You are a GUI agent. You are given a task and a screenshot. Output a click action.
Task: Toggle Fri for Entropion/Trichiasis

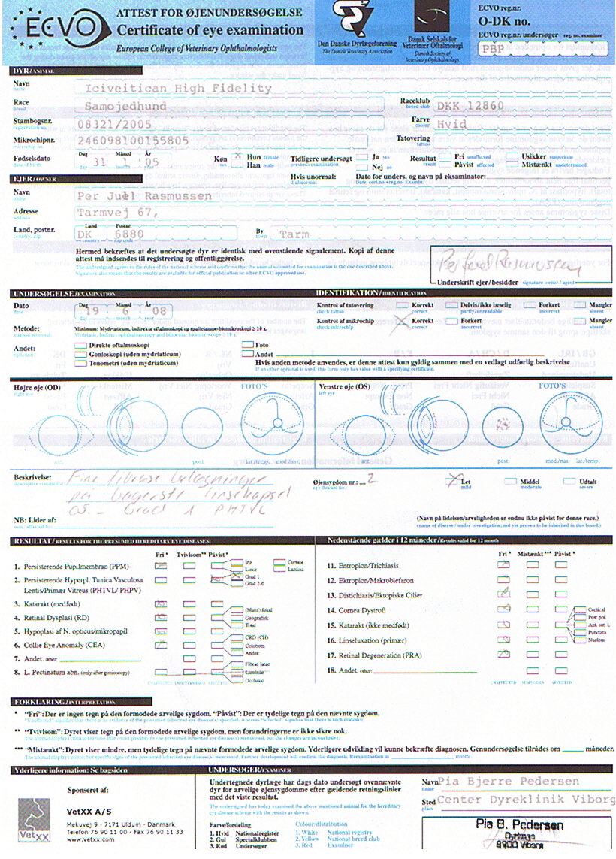[504, 565]
